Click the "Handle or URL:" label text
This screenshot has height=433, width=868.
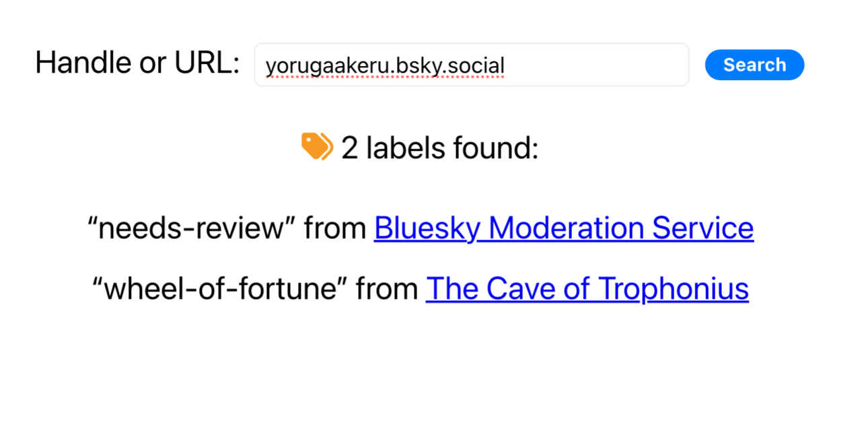[x=137, y=63]
